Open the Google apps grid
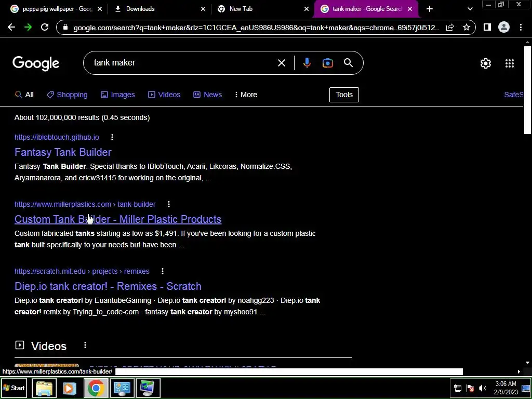 point(509,63)
